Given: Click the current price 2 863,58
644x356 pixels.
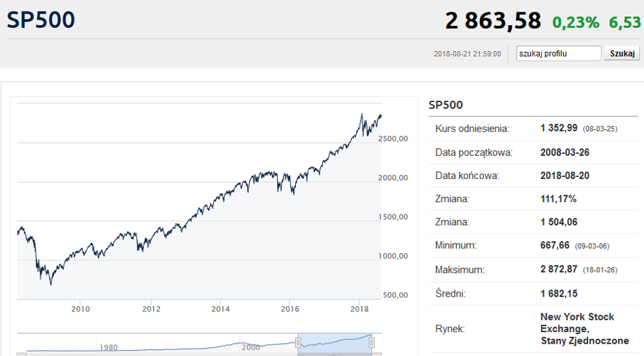Looking at the screenshot, I should click(x=493, y=20).
